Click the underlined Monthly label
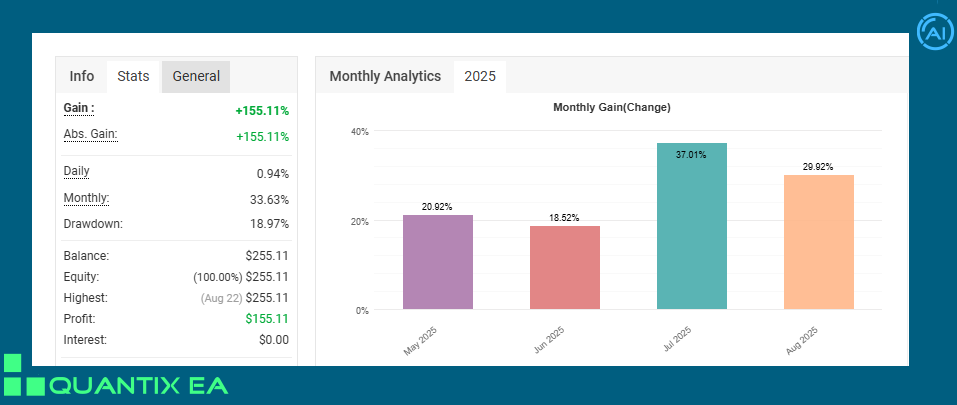This screenshot has width=957, height=405. tap(86, 198)
